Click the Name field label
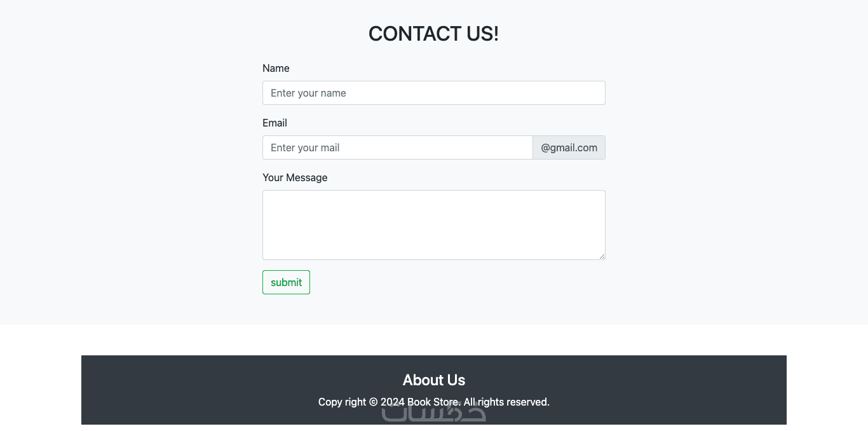This screenshot has height=431, width=868. click(276, 68)
